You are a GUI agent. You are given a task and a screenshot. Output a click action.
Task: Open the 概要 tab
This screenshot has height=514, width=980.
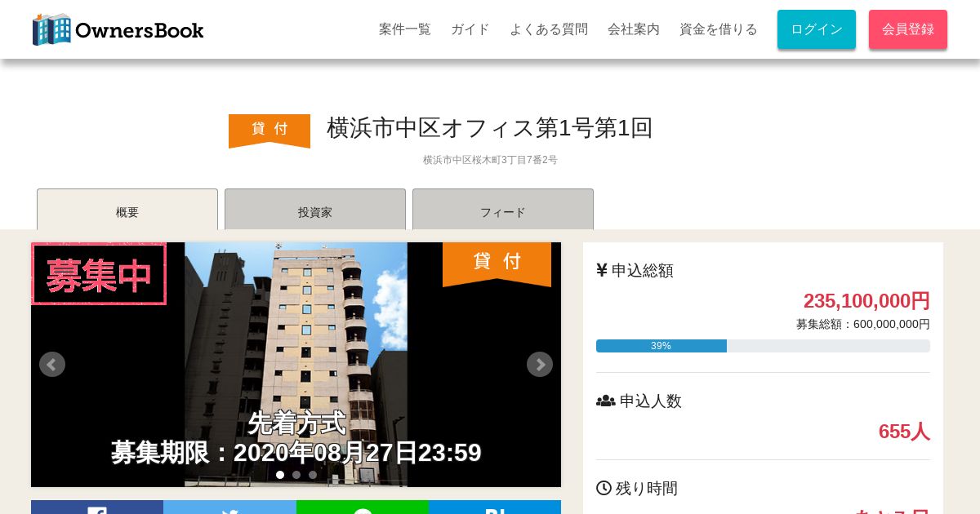tap(127, 210)
